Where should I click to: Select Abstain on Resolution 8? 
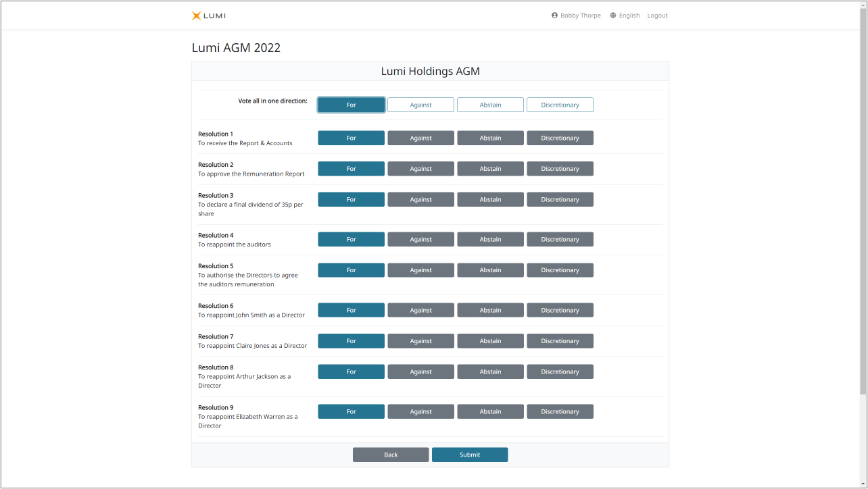coord(491,371)
